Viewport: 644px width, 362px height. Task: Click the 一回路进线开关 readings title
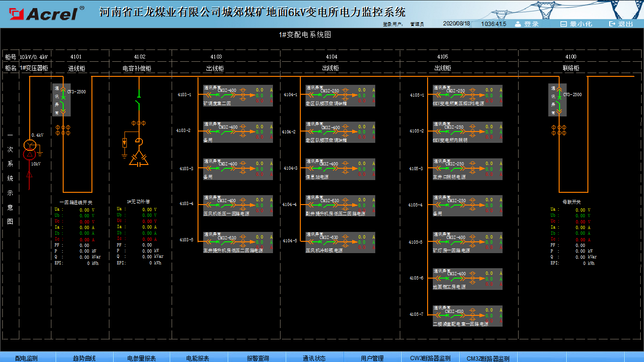(76, 202)
